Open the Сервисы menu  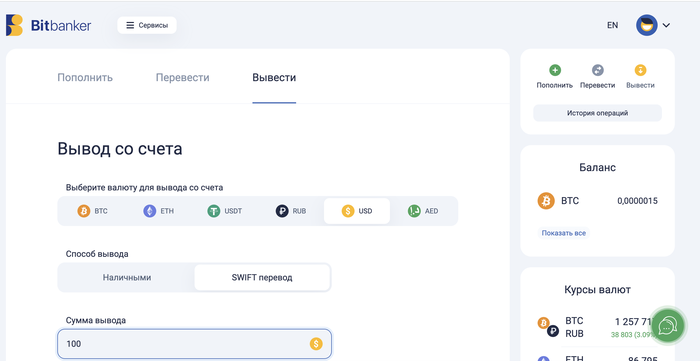tap(147, 25)
